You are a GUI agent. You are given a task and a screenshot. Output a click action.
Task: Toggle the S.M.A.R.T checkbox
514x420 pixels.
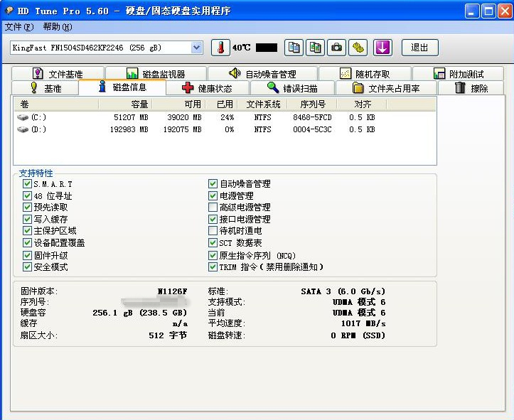click(27, 184)
